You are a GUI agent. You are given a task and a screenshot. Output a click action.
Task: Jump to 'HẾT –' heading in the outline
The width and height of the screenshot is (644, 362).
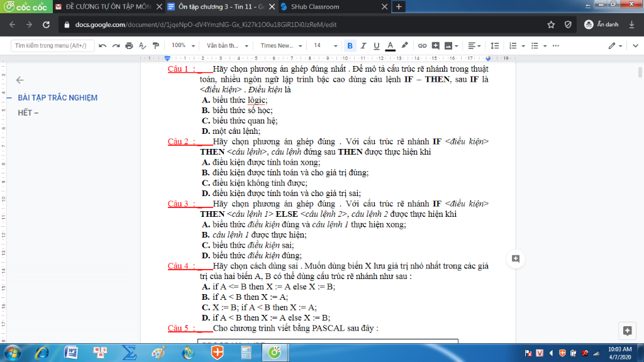click(x=28, y=113)
